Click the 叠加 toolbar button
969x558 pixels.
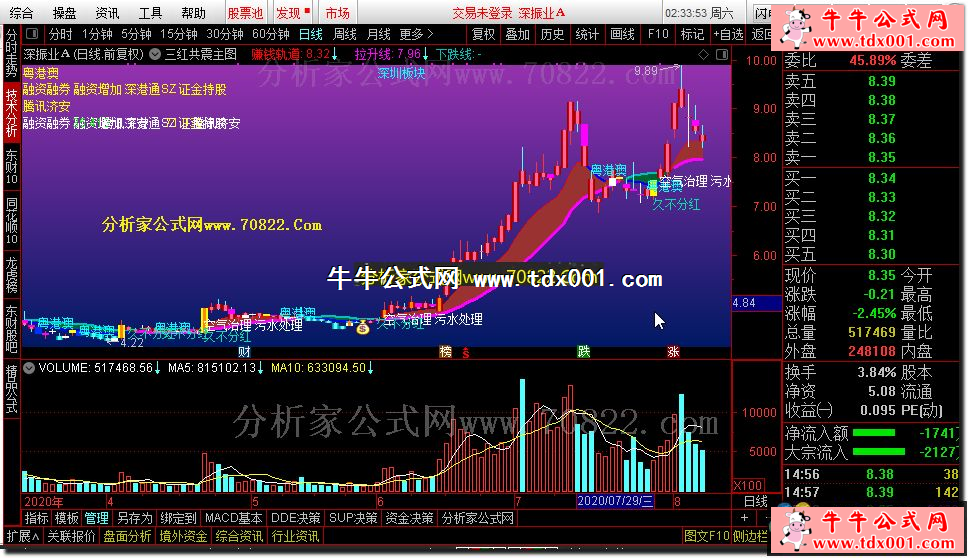[x=517, y=34]
